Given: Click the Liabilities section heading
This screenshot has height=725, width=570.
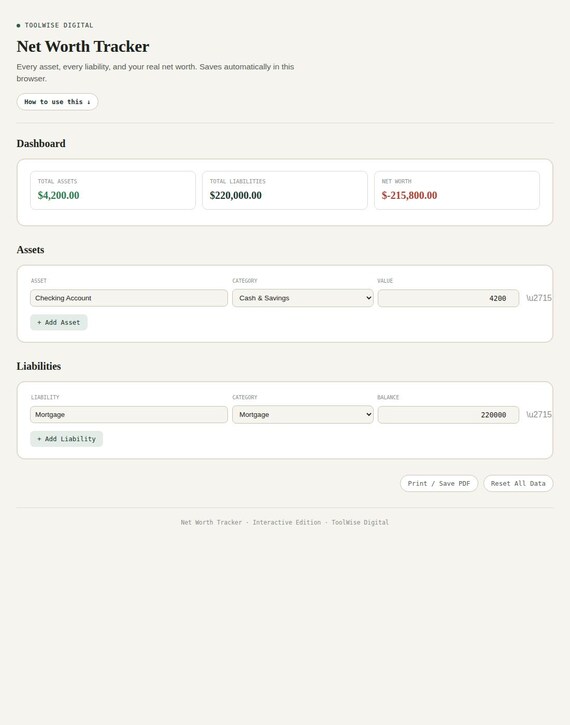Looking at the screenshot, I should pyautogui.click(x=39, y=366).
